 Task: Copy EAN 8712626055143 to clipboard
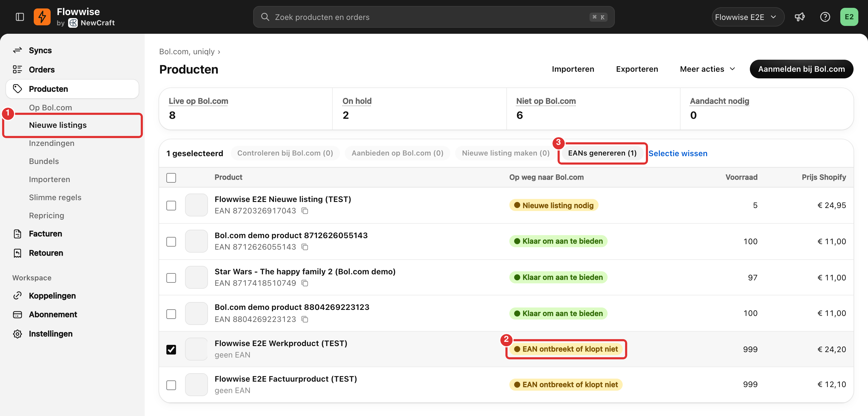[305, 247]
